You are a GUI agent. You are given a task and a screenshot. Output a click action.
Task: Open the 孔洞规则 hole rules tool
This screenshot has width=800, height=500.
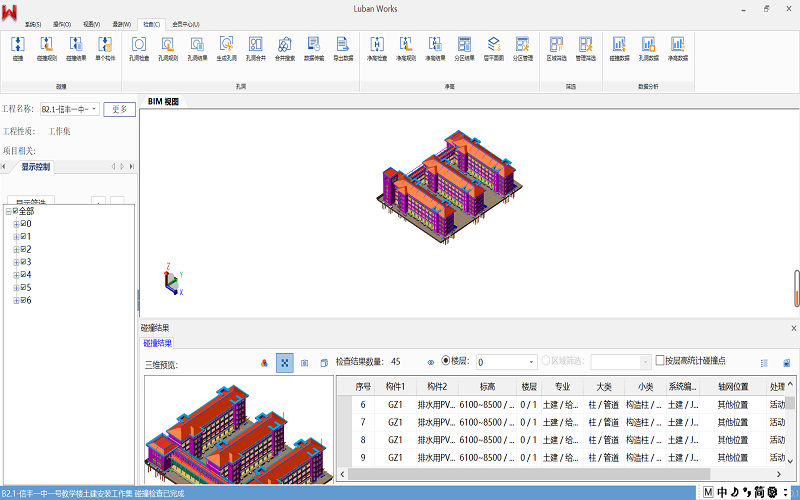(x=168, y=48)
